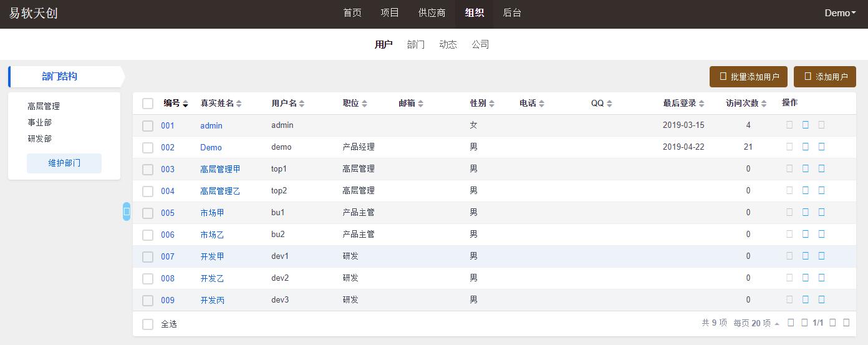Enable the 全选 checkbox in the table footer
This screenshot has width=868, height=345.
pyautogui.click(x=148, y=324)
